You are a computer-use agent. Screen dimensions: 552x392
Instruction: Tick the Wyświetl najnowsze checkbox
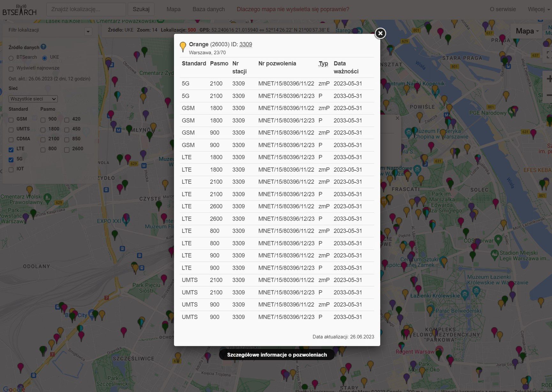click(11, 69)
